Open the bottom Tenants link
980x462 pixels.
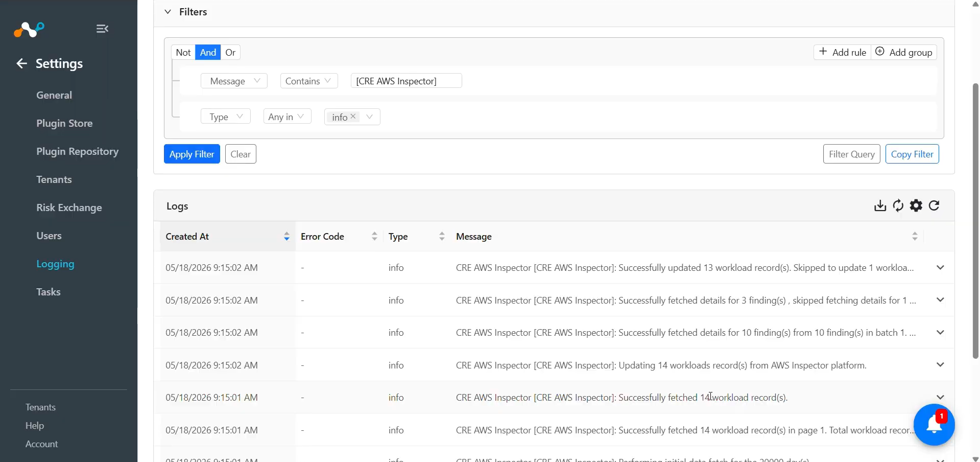40,407
